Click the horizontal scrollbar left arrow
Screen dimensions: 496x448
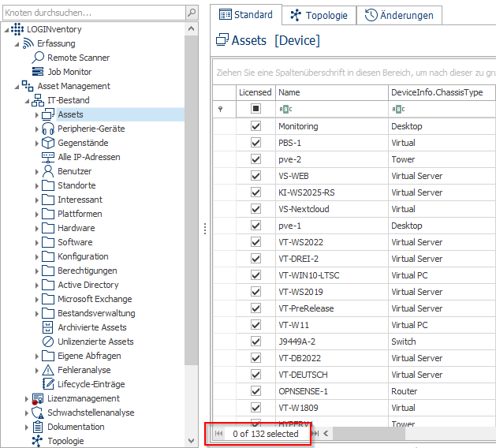[x=326, y=434]
